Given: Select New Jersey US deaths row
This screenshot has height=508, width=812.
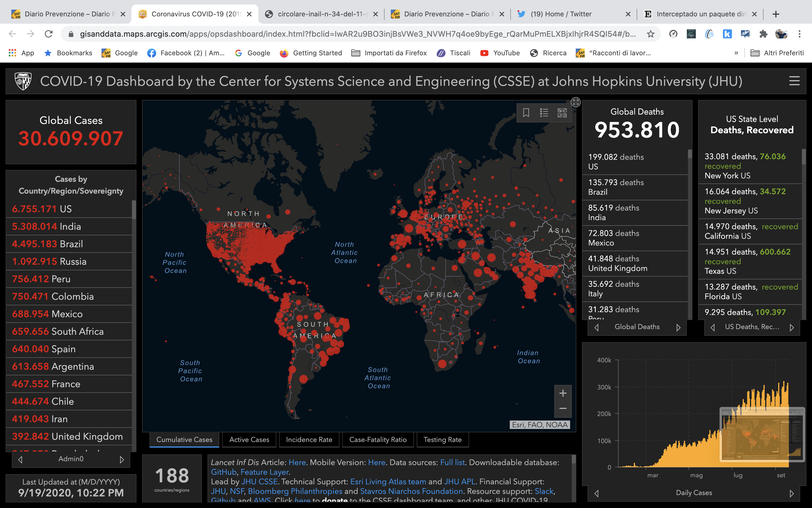Looking at the screenshot, I should pyautogui.click(x=750, y=201).
